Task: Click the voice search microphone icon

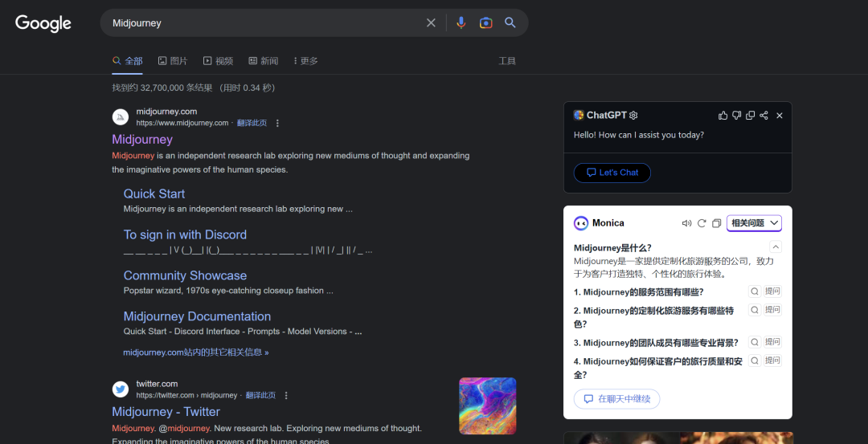Action: [461, 23]
